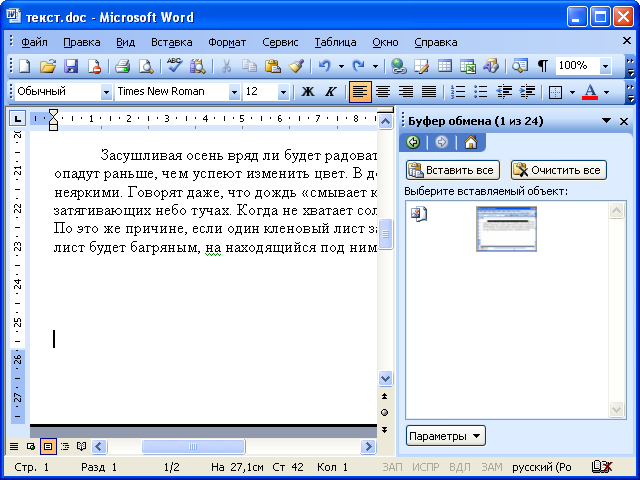
Task: Click the horizontal scrollbar thumb
Action: coord(193,446)
